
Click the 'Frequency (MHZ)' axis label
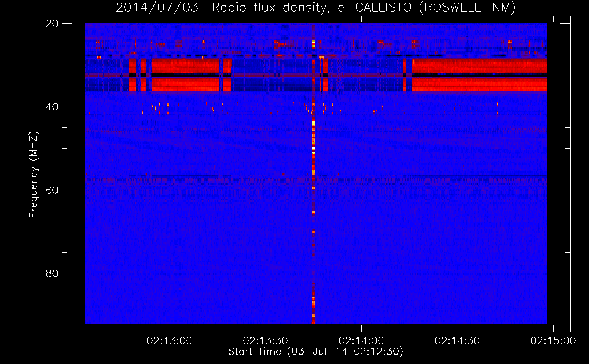pos(33,175)
